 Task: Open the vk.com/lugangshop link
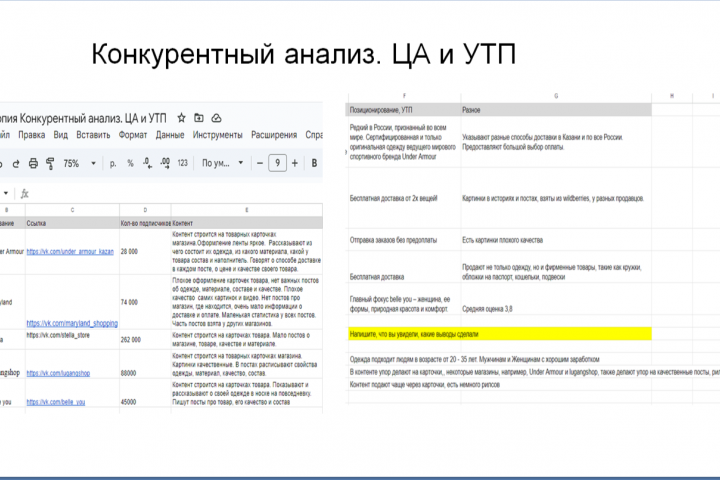[x=58, y=373]
